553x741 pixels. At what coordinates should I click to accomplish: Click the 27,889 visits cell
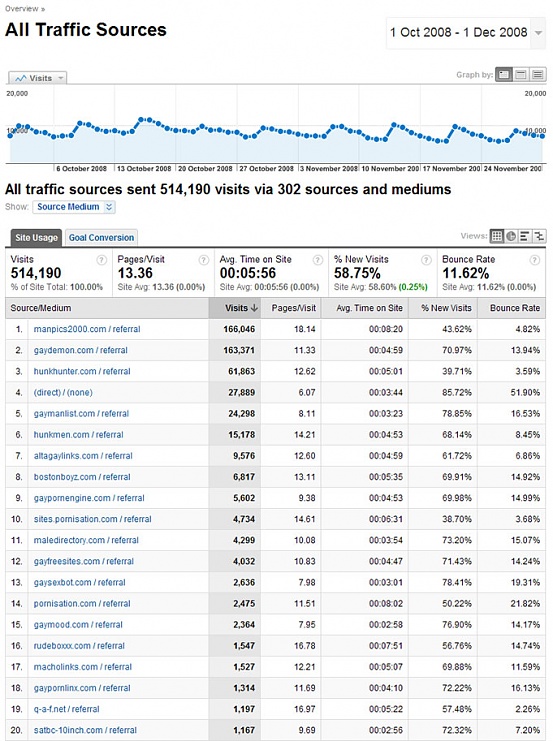point(242,392)
